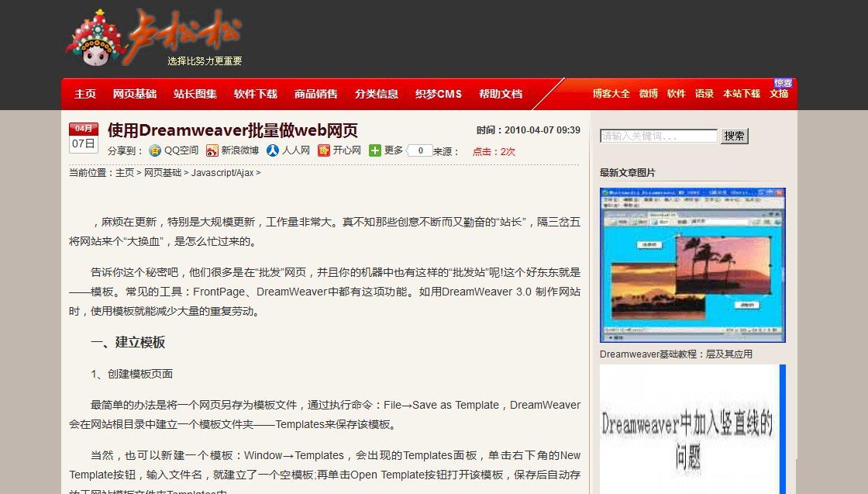868x494 pixels.
Task: Open the 站长图集 navigation tab
Action: click(195, 94)
